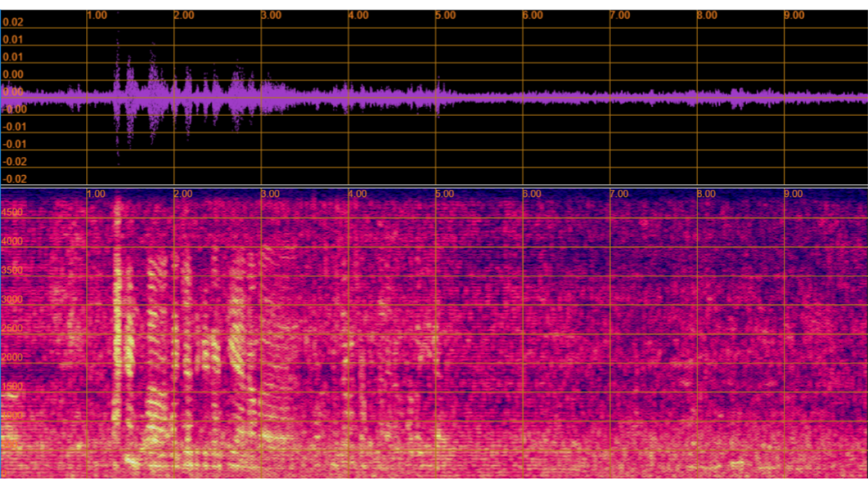
Task: Select the 4000 frequency axis label
Action: tap(13, 241)
